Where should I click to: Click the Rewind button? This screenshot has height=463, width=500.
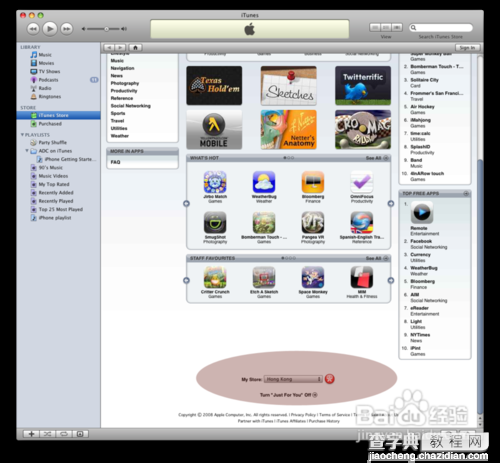[x=33, y=29]
